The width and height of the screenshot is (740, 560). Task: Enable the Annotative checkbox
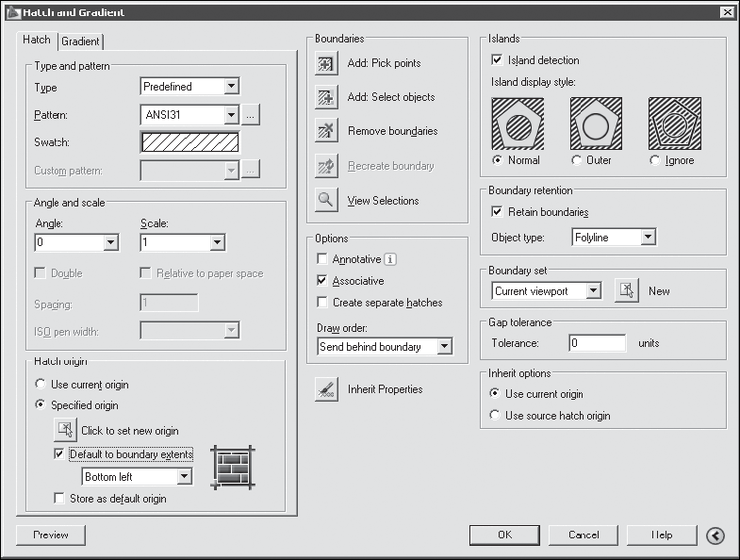322,258
